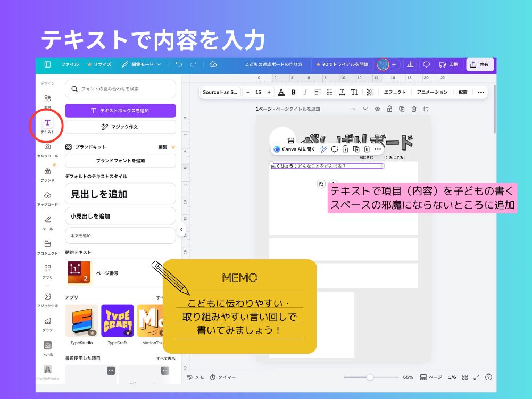Click the テキストボックスを追加 button
The image size is (532, 399).
tap(120, 110)
